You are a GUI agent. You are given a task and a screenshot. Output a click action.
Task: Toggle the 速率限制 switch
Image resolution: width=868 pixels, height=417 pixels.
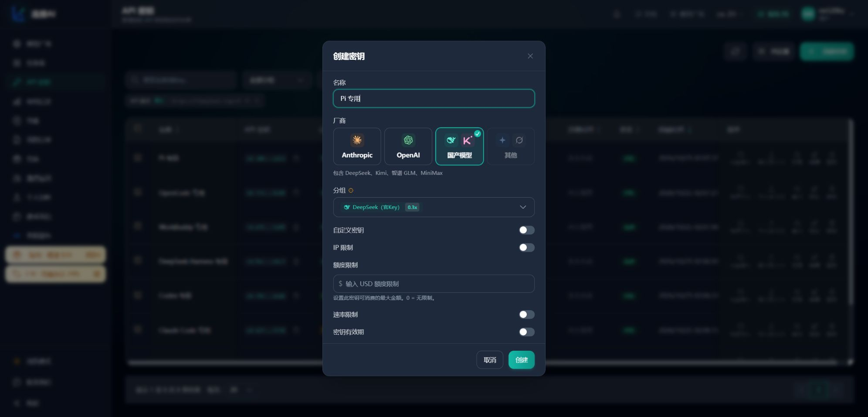(526, 314)
